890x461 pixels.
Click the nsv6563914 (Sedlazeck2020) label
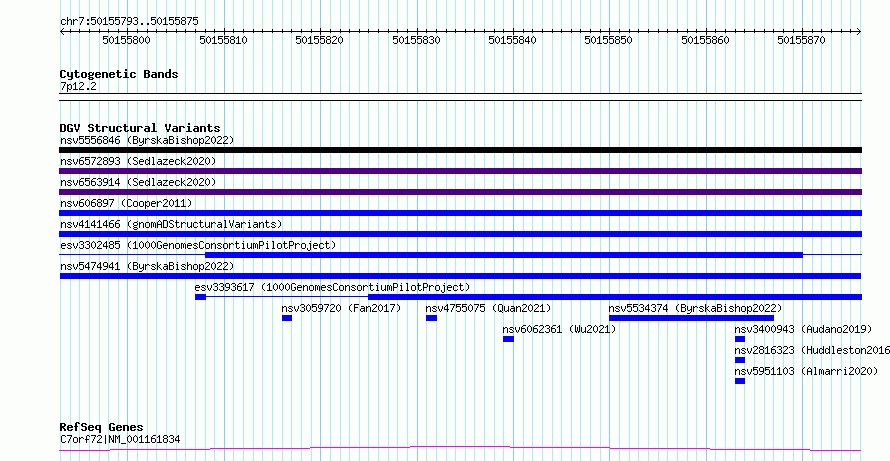[138, 182]
